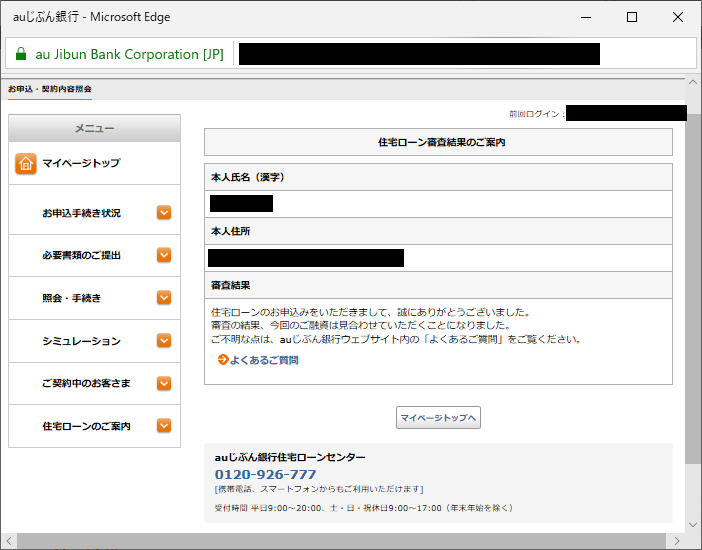Click the orange arrow icon beside よくあるご質問
702x550 pixels.
tap(223, 360)
